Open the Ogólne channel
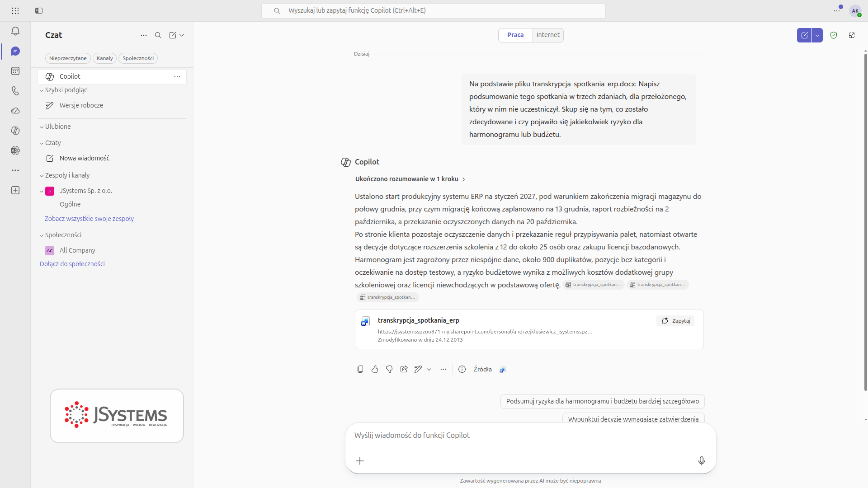868x488 pixels. tap(70, 204)
